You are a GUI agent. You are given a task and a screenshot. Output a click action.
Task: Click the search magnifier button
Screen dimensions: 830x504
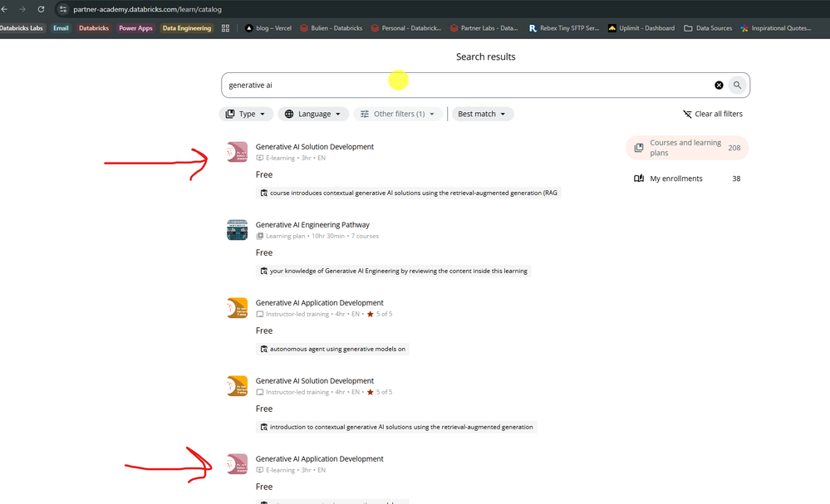coord(737,86)
